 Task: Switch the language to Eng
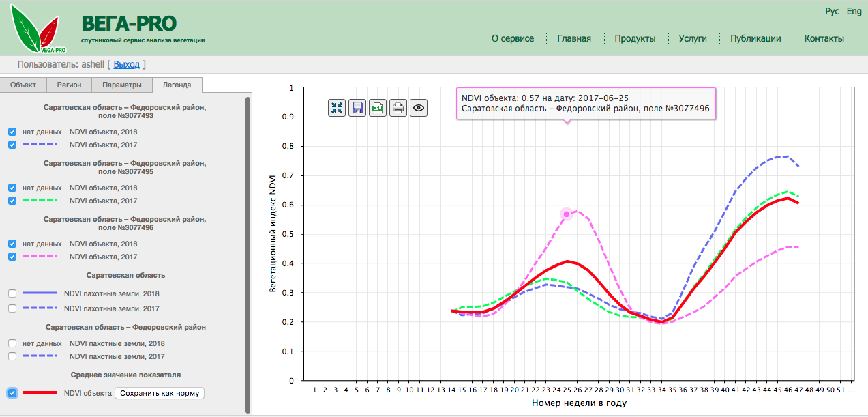[x=854, y=12]
